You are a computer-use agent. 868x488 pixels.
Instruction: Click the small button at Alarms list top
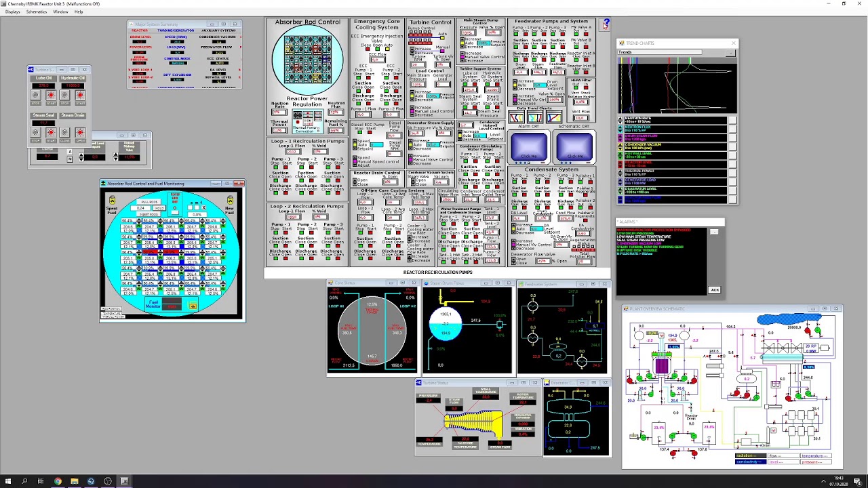click(x=714, y=232)
